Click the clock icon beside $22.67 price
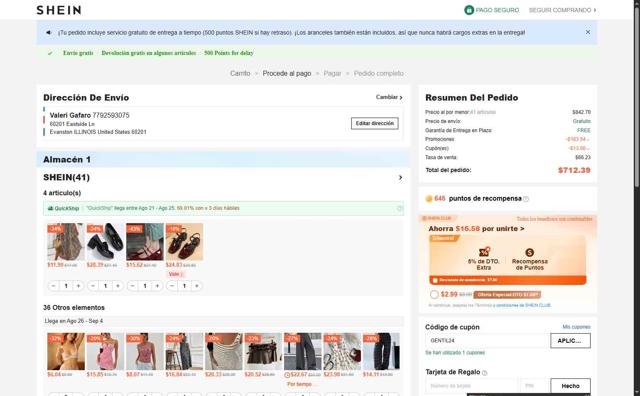 287,375
